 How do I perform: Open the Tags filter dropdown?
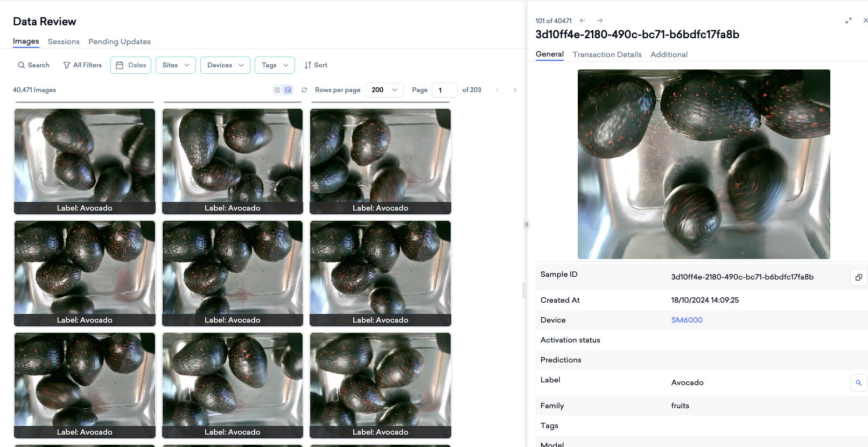click(x=275, y=65)
